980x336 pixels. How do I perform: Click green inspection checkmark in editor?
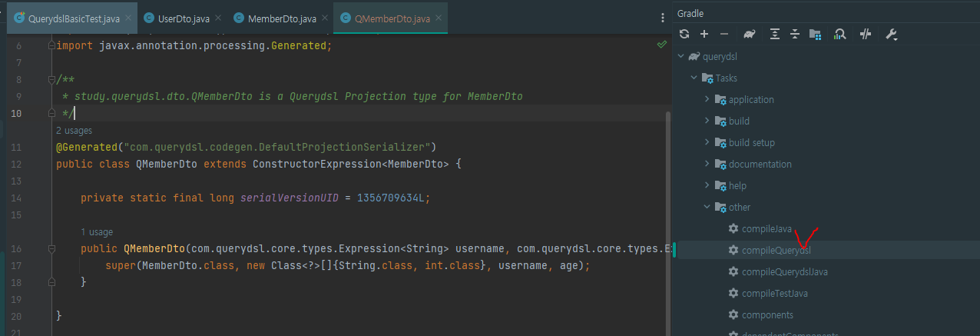(x=662, y=45)
